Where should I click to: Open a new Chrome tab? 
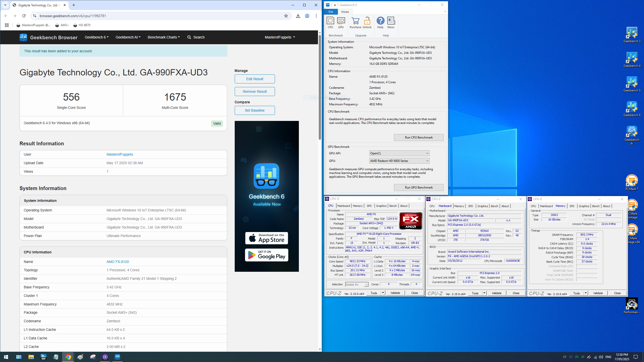pyautogui.click(x=74, y=5)
